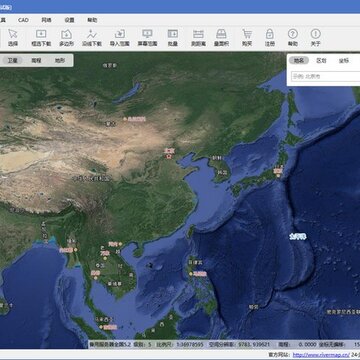The height and width of the screenshot is (360, 360).
Task: Focus the place name search field
Action: coord(325,76)
